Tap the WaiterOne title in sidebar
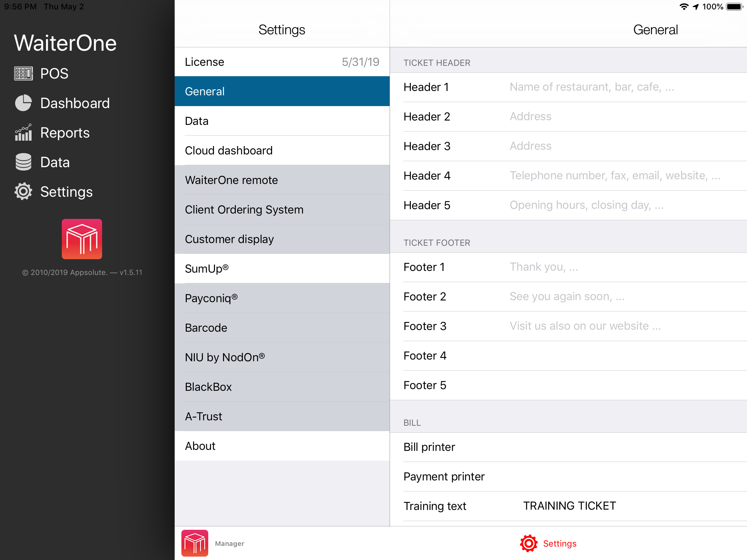 tap(65, 43)
